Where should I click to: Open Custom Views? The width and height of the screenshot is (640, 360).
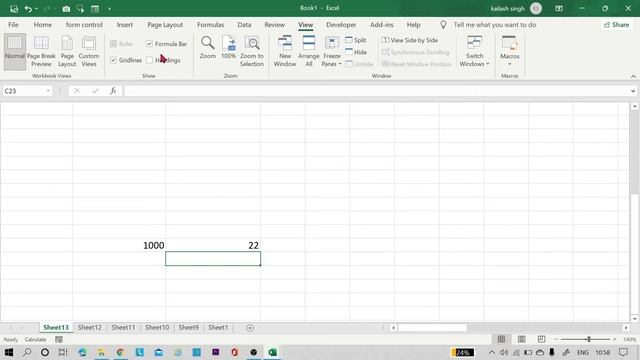tap(89, 51)
